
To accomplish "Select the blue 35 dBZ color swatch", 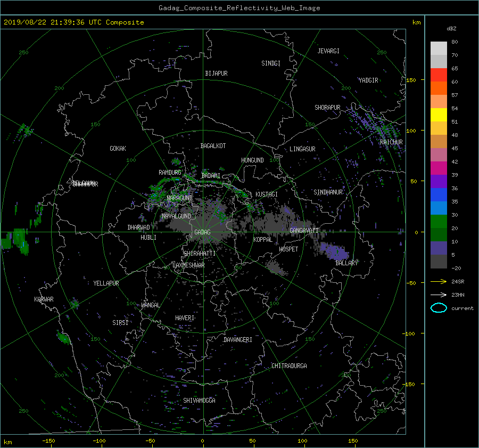I will point(439,195).
